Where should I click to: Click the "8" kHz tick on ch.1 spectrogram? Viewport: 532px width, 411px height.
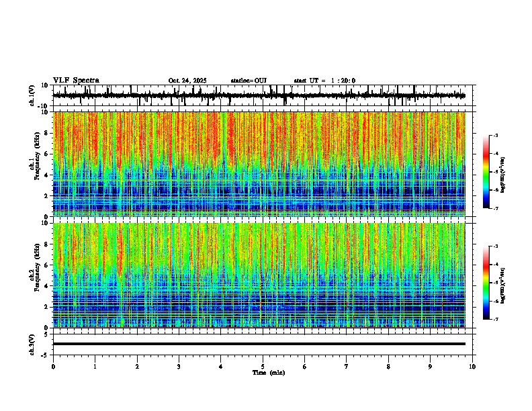click(46, 133)
